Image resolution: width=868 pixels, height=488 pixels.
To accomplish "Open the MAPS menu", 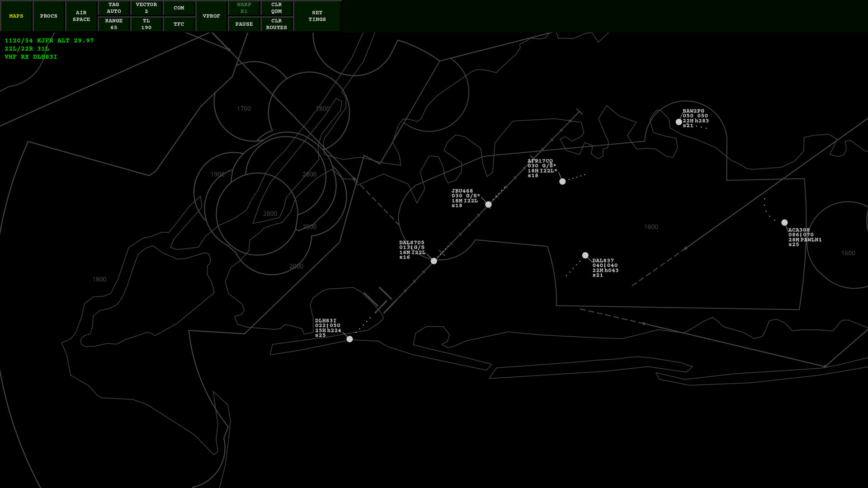I will [16, 16].
